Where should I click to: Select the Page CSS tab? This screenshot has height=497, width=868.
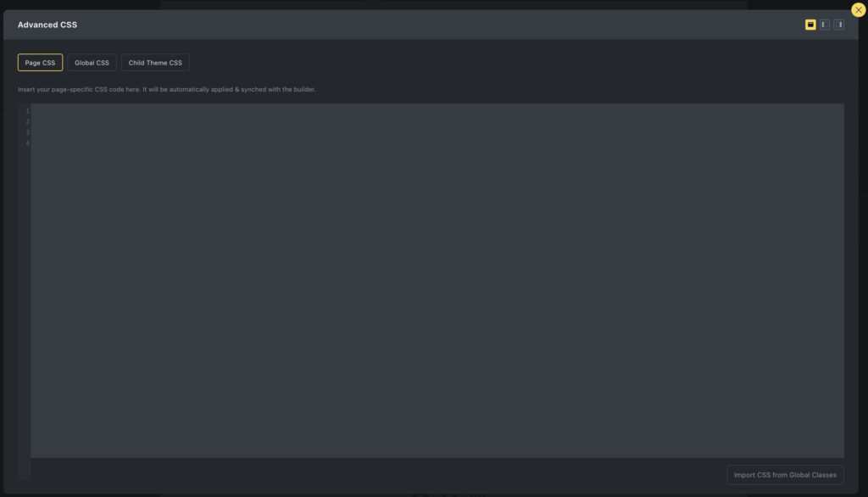click(40, 62)
